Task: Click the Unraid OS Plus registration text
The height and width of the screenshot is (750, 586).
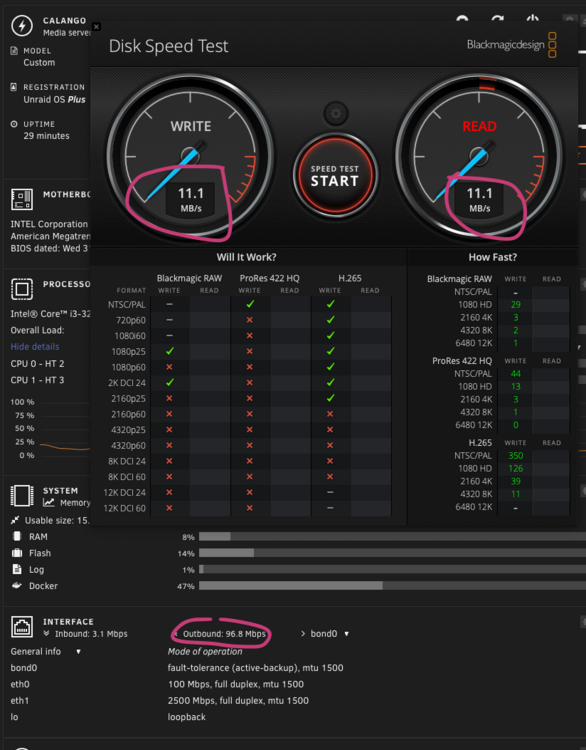Action: (x=55, y=99)
